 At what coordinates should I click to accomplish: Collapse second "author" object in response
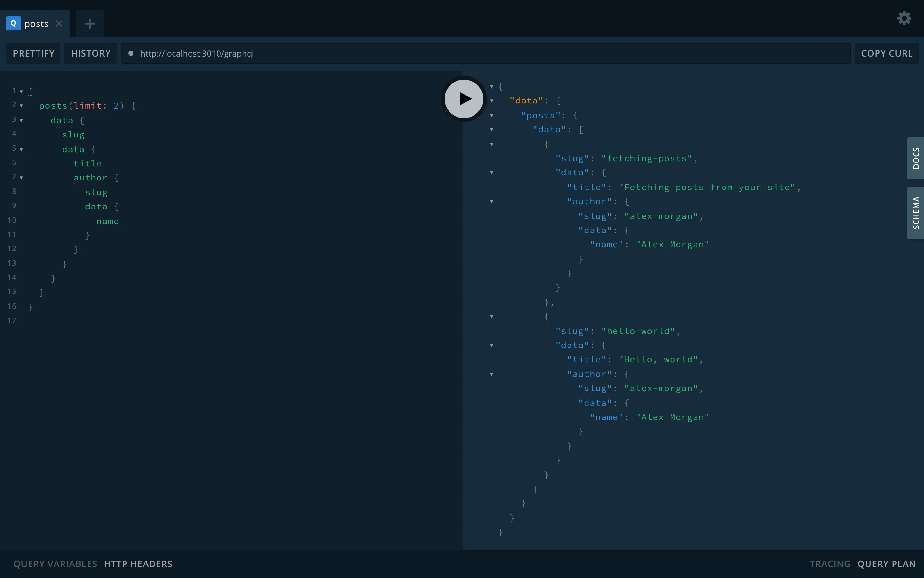(492, 375)
